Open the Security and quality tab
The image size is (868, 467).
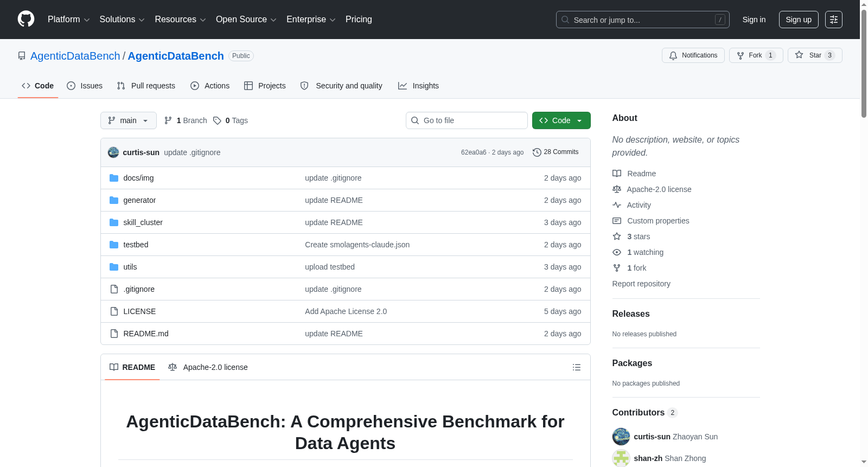pyautogui.click(x=341, y=86)
